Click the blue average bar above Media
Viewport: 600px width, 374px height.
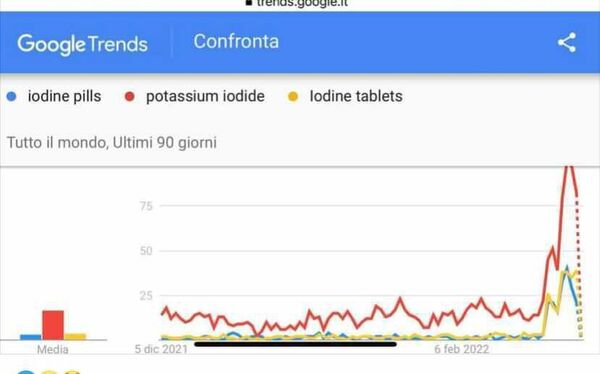coord(31,337)
